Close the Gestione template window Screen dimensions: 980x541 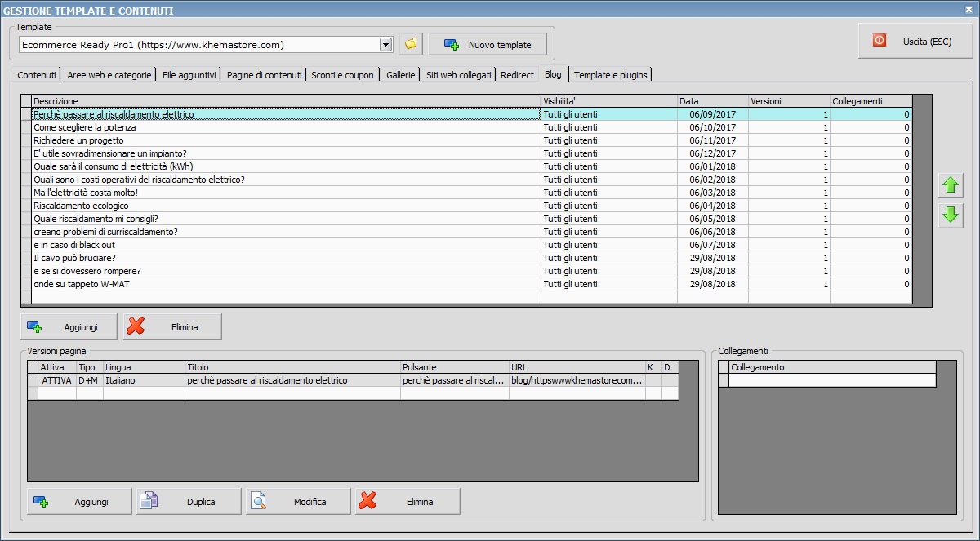[968, 10]
